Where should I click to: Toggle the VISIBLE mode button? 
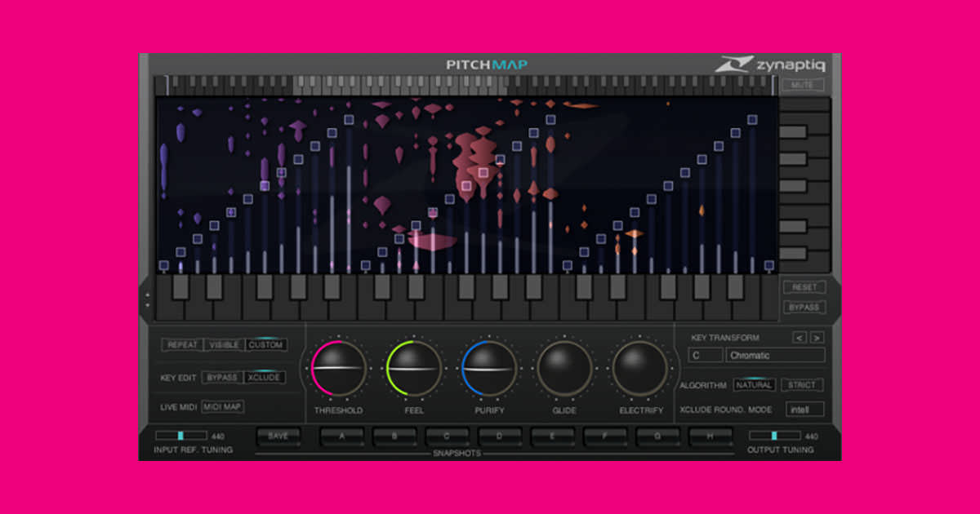[225, 345]
